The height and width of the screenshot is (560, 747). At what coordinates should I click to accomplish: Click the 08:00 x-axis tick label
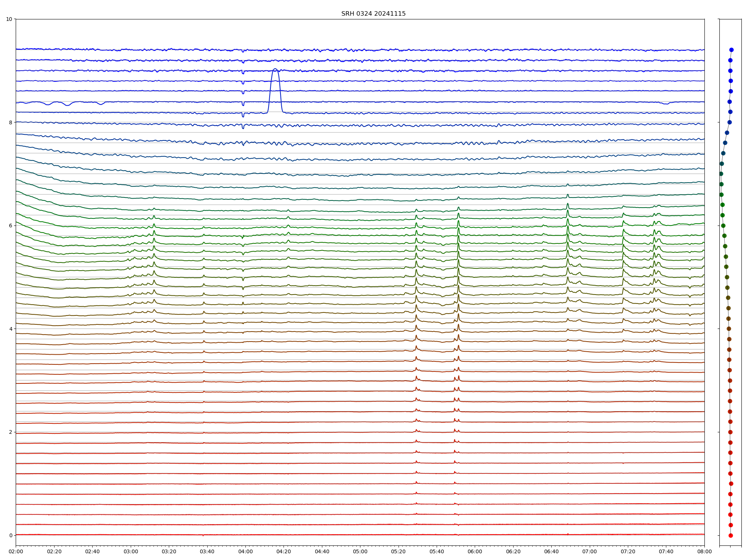[704, 552]
